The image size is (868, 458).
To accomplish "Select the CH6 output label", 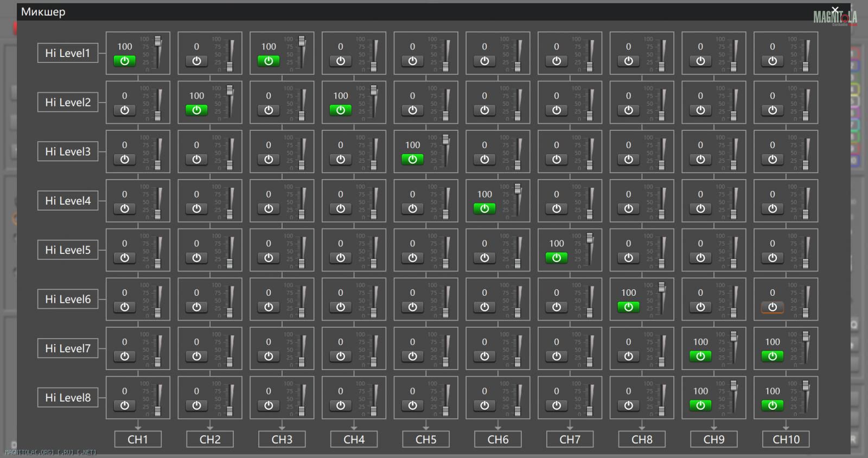I will coord(498,440).
